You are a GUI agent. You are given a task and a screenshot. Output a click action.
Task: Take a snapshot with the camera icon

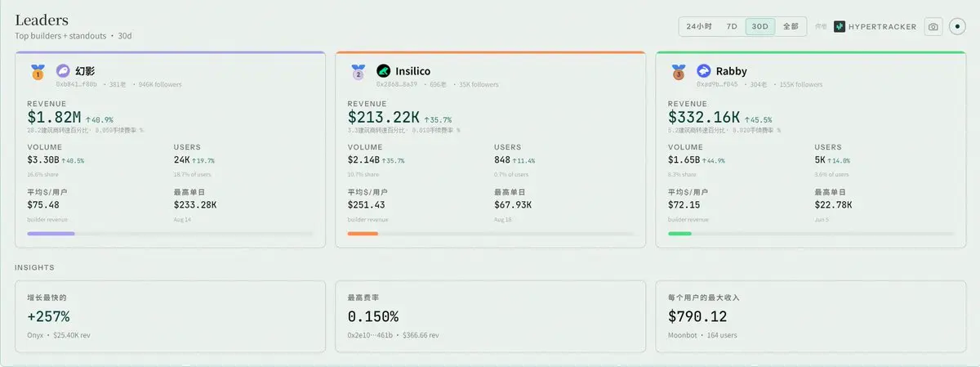[933, 27]
